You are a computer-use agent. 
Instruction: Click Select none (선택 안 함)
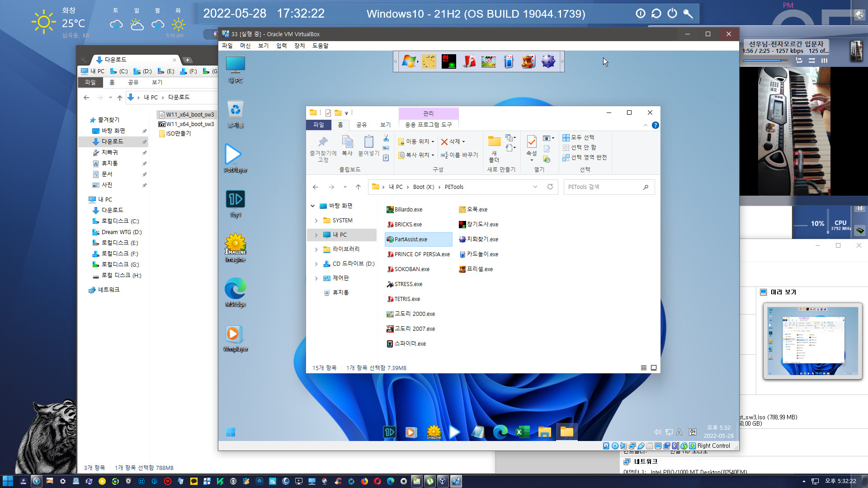580,147
